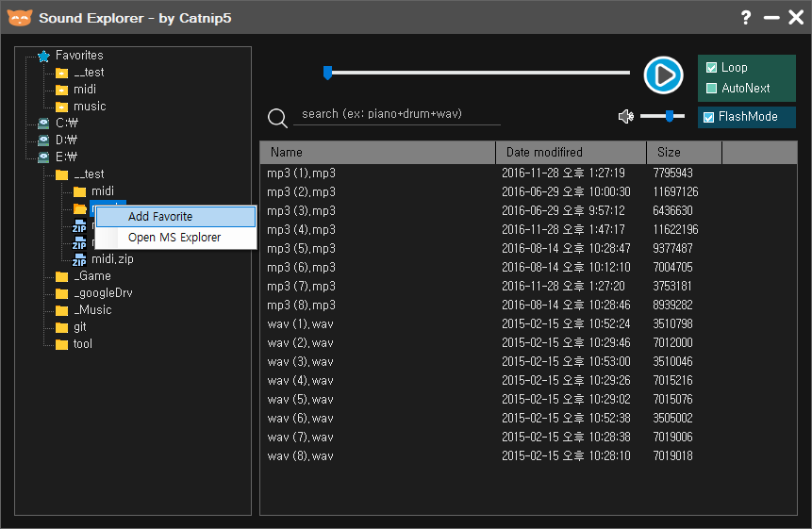Click size value 7795943
Viewport: 812px width, 529px height.
[x=672, y=173]
